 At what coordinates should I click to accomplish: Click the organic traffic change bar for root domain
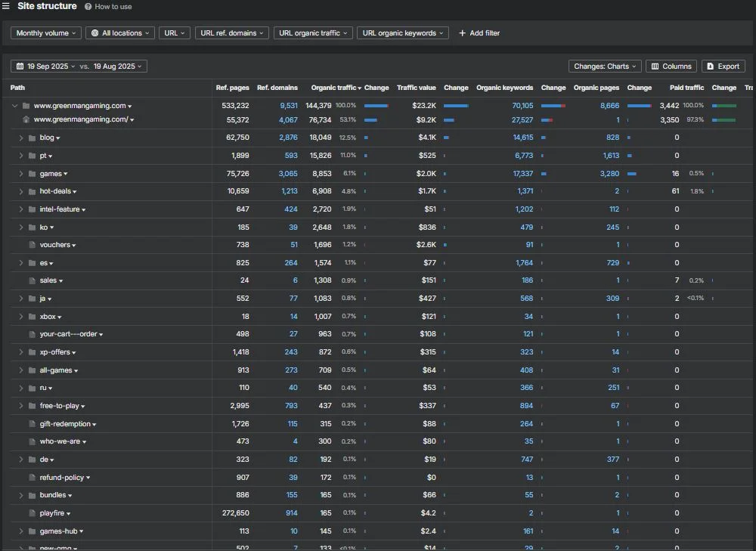point(376,106)
